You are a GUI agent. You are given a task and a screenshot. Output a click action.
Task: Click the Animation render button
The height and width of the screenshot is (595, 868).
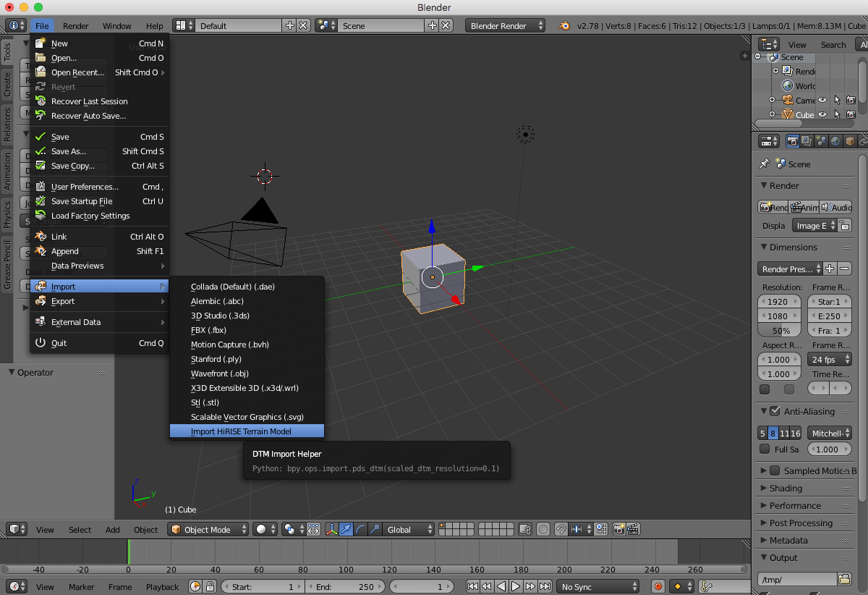(x=804, y=207)
